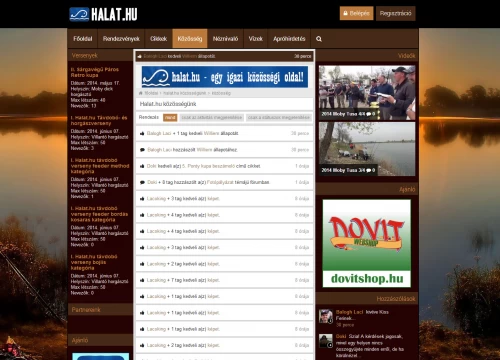500x360 pixels.
Task: Click comment bubble icon next to Balogh Laci hozzászólt
Action: pos(142,150)
